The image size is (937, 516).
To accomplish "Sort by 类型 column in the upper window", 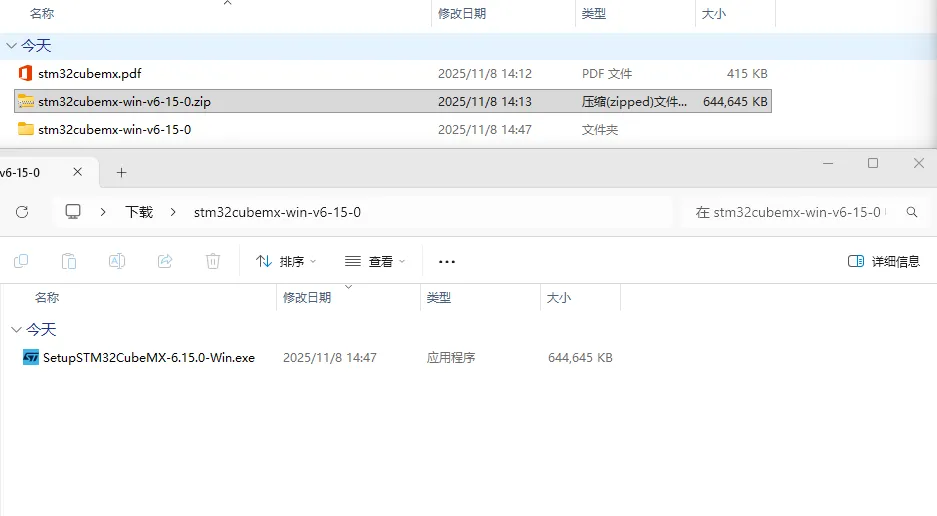I will tap(594, 14).
